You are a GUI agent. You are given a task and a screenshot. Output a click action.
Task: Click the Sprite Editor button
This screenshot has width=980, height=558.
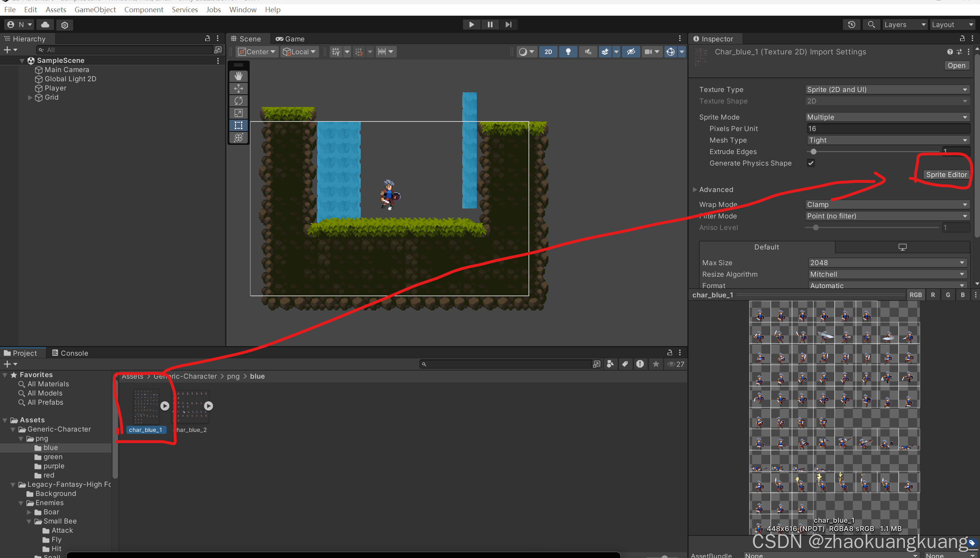[946, 175]
